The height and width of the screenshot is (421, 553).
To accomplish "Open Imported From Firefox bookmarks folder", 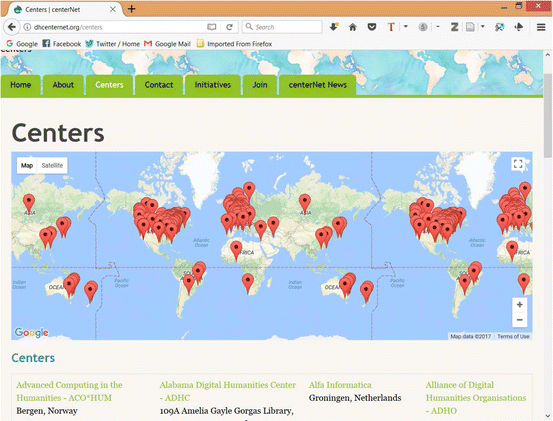I will tap(235, 44).
